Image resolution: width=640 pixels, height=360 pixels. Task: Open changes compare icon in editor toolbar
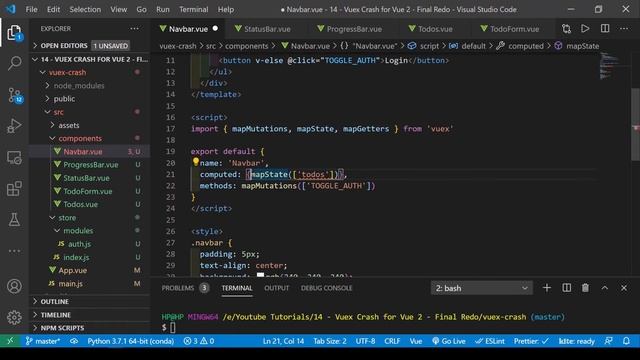(566, 29)
